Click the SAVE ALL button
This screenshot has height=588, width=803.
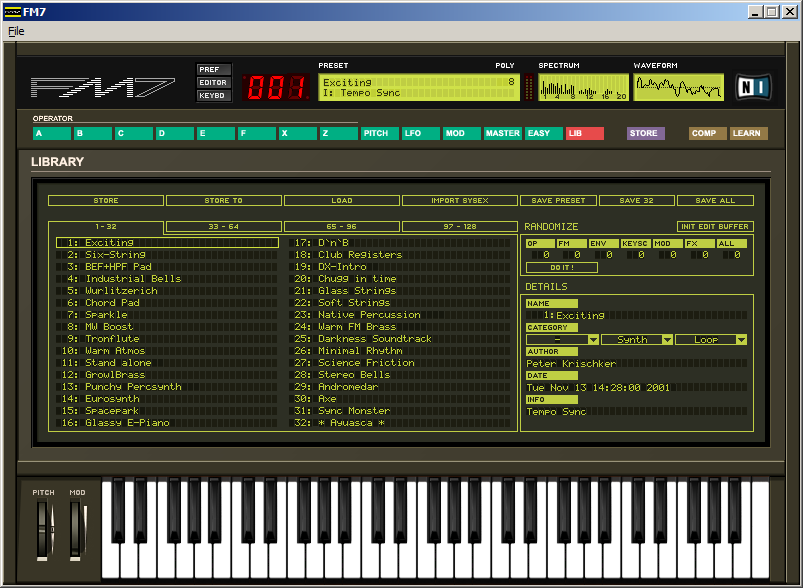[x=715, y=200]
